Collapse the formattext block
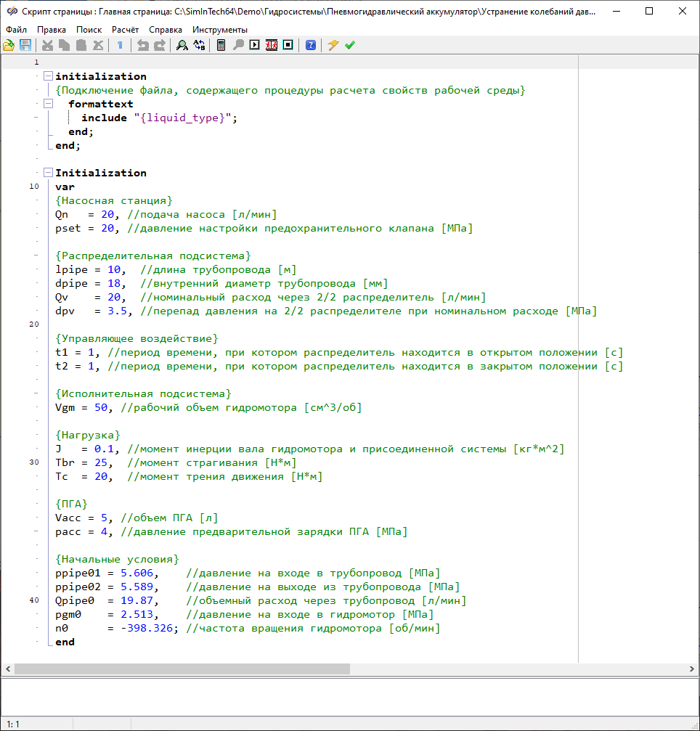Screen dimensions: 700x731 [x=49, y=104]
